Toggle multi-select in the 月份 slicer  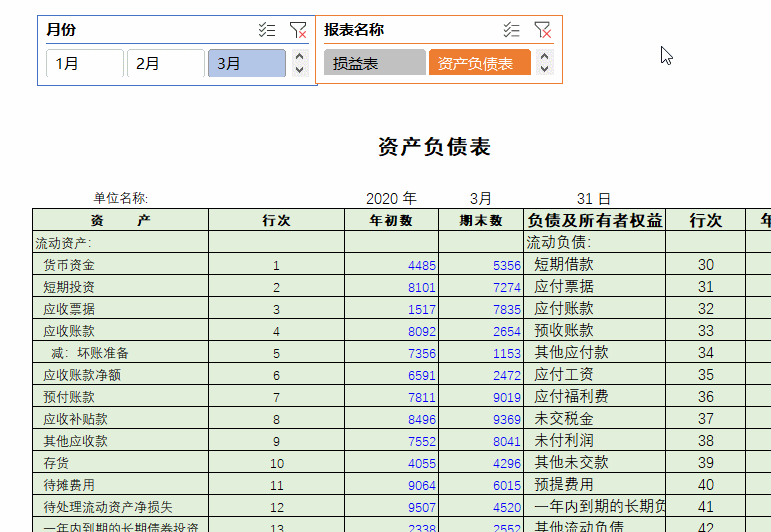tap(267, 30)
